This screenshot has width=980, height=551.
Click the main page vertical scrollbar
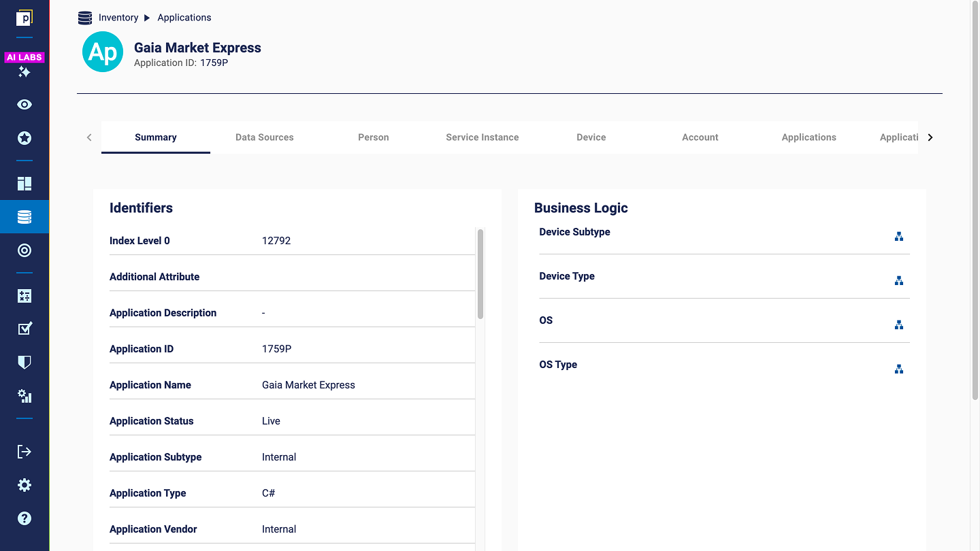(975, 201)
